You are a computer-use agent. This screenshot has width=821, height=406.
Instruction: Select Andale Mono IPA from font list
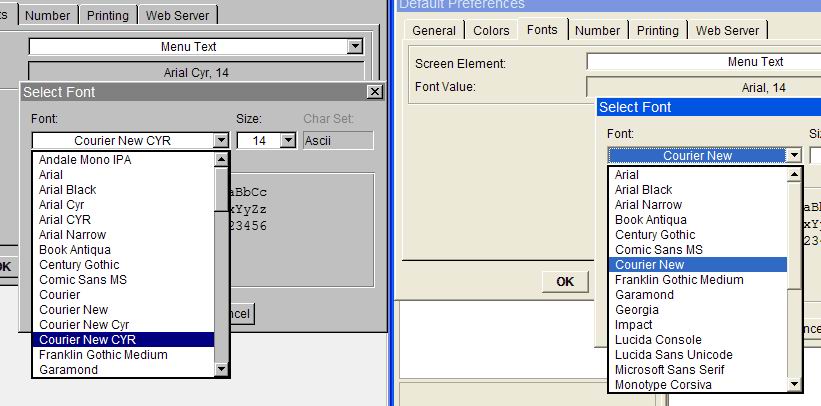tap(85, 160)
